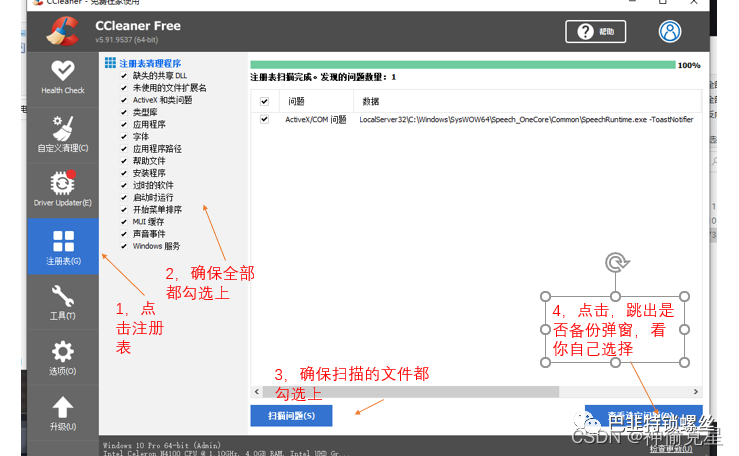Toggle 类型库 checkbox
Screen dimensions: 739x456
124,112
